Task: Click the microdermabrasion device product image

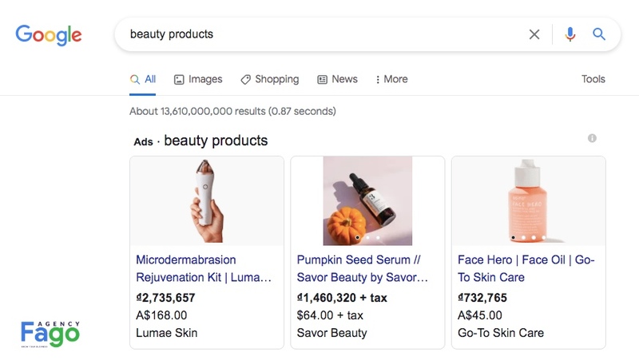Action: click(x=207, y=200)
